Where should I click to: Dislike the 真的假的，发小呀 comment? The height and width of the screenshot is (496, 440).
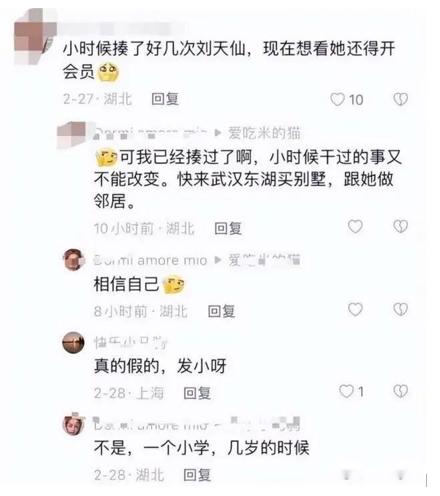tap(400, 391)
